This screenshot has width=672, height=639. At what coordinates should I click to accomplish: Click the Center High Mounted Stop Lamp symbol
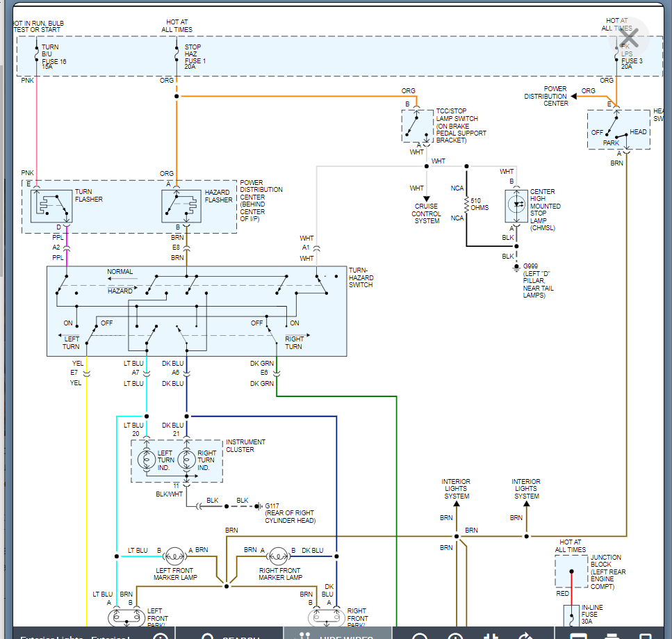pyautogui.click(x=516, y=205)
